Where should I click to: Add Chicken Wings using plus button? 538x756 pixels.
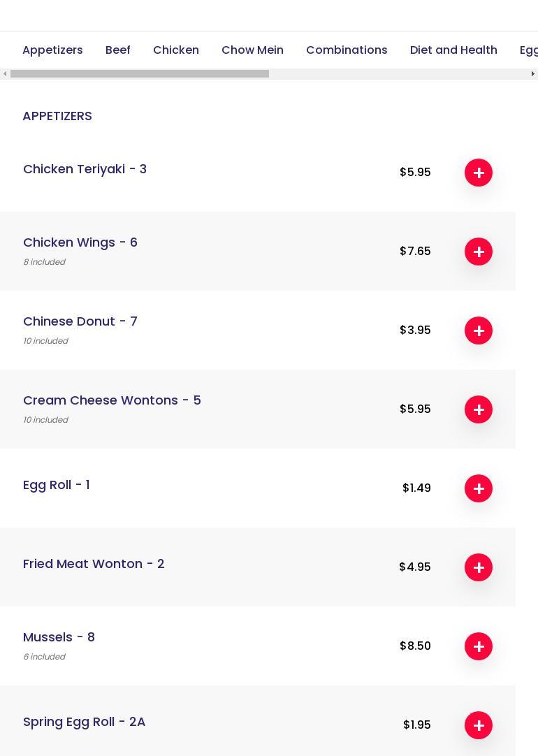pyautogui.click(x=479, y=252)
